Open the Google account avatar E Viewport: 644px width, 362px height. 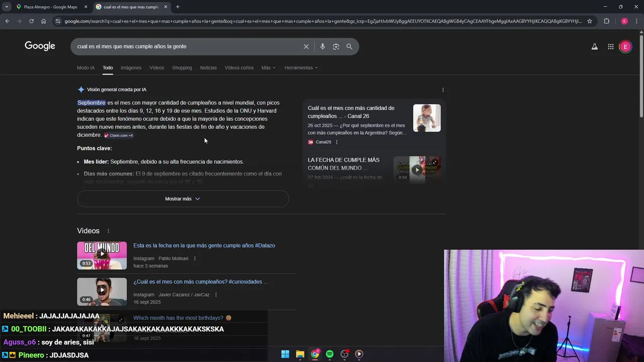[625, 46]
